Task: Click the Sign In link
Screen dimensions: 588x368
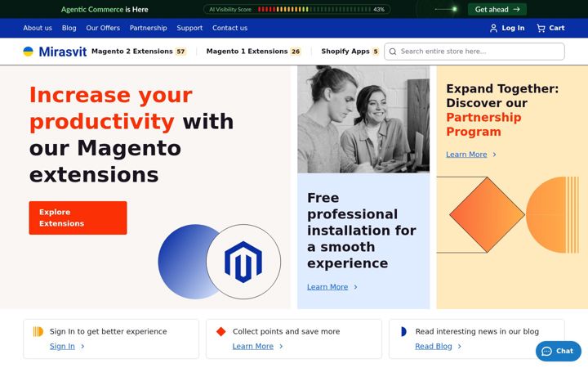Action: pos(62,347)
